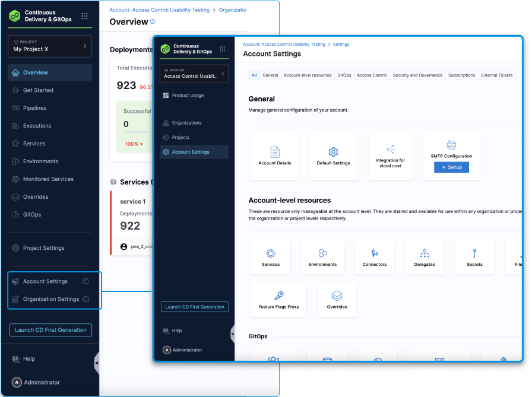This screenshot has width=532, height=397.
Task: Open Account Details card
Action: pos(275,156)
